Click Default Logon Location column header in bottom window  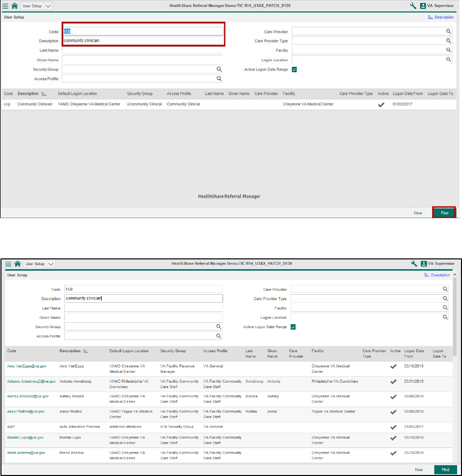129,351
